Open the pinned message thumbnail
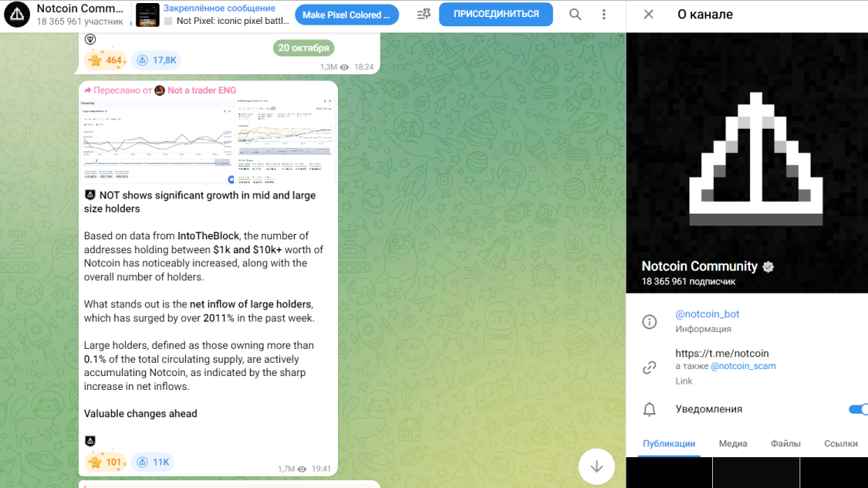Screen dimensions: 868x488 point(148,15)
